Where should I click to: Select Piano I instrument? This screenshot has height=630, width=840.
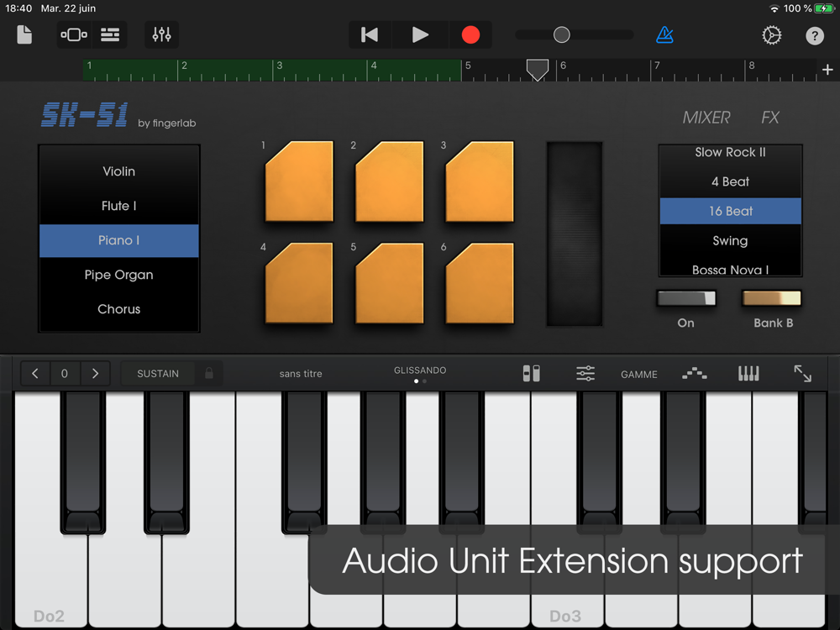119,240
